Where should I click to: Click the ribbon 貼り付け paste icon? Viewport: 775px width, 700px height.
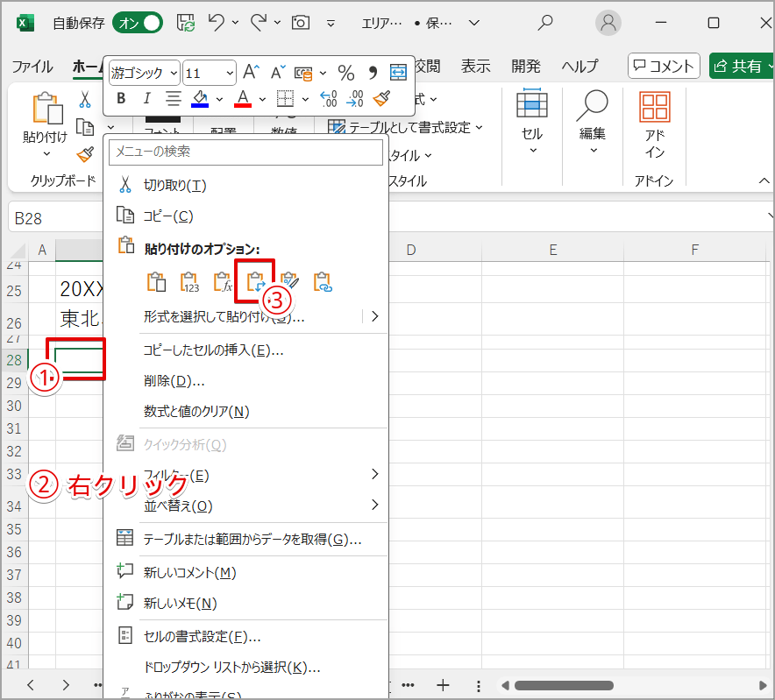pos(47,108)
